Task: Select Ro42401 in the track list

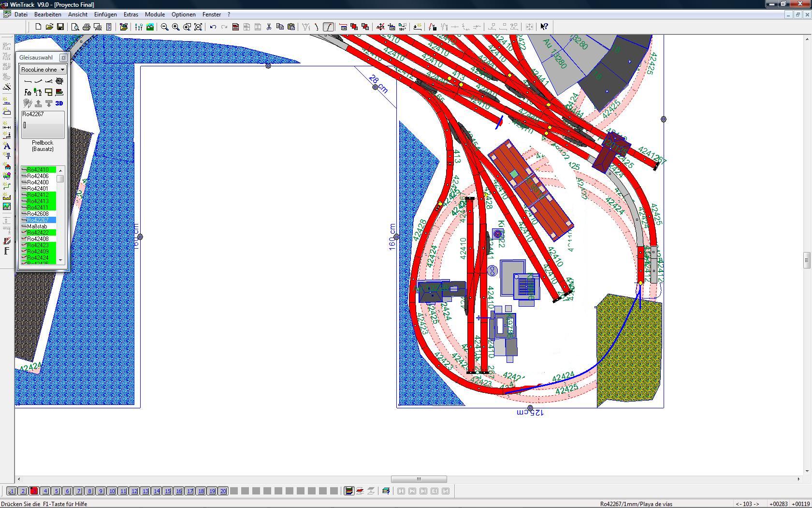Action: click(39, 189)
